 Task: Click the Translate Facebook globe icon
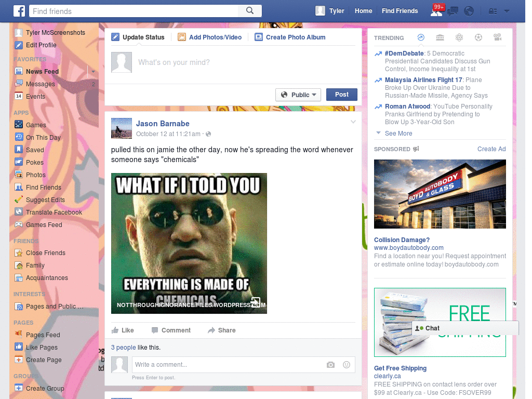pos(19,212)
